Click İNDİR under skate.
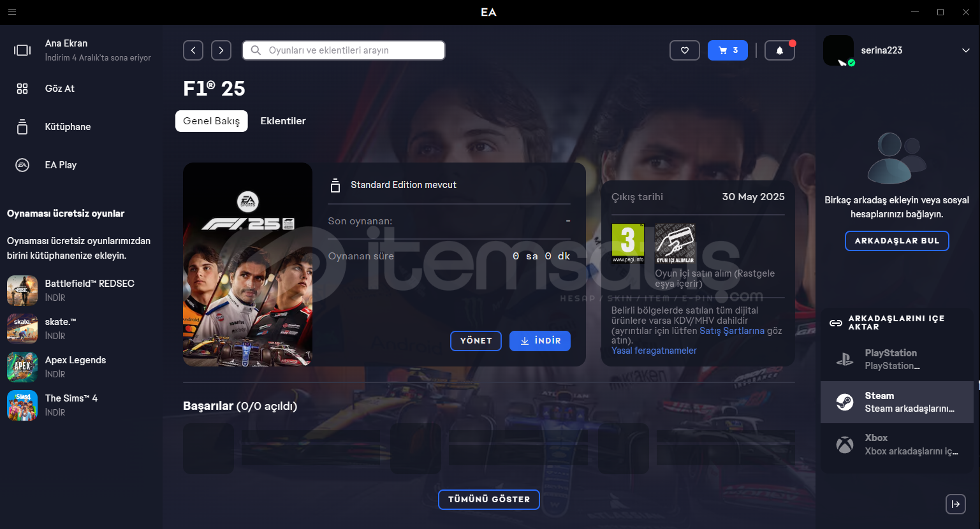The image size is (980, 529). pyautogui.click(x=55, y=336)
